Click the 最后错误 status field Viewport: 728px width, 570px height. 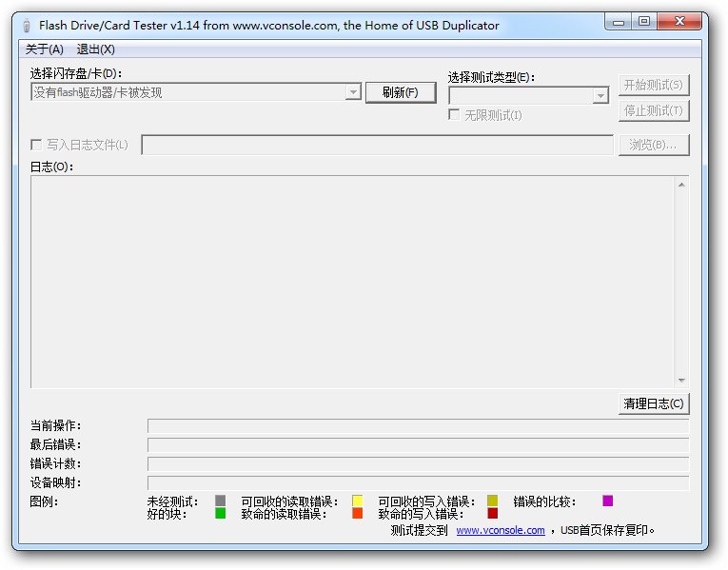[418, 444]
